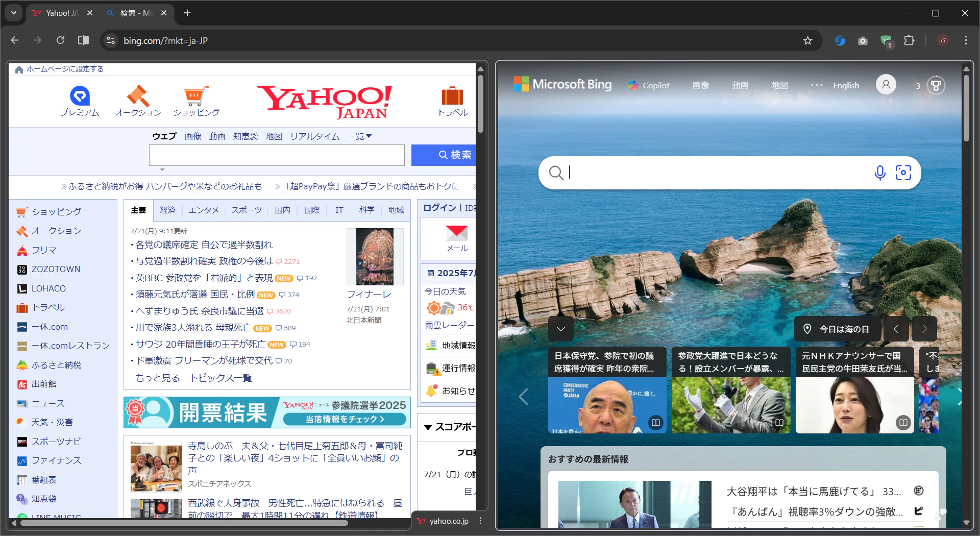Open the 開票結果 election banner
This screenshot has width=980, height=536.
[x=267, y=412]
